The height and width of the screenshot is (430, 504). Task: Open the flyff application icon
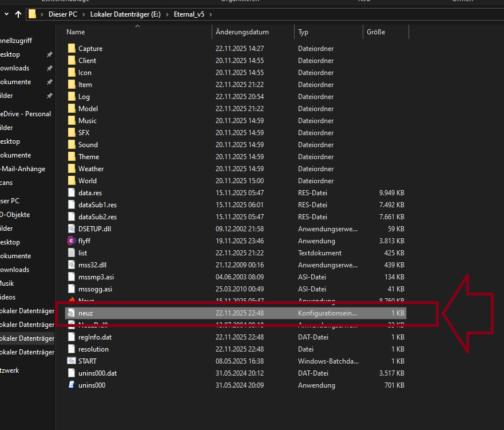click(x=72, y=240)
